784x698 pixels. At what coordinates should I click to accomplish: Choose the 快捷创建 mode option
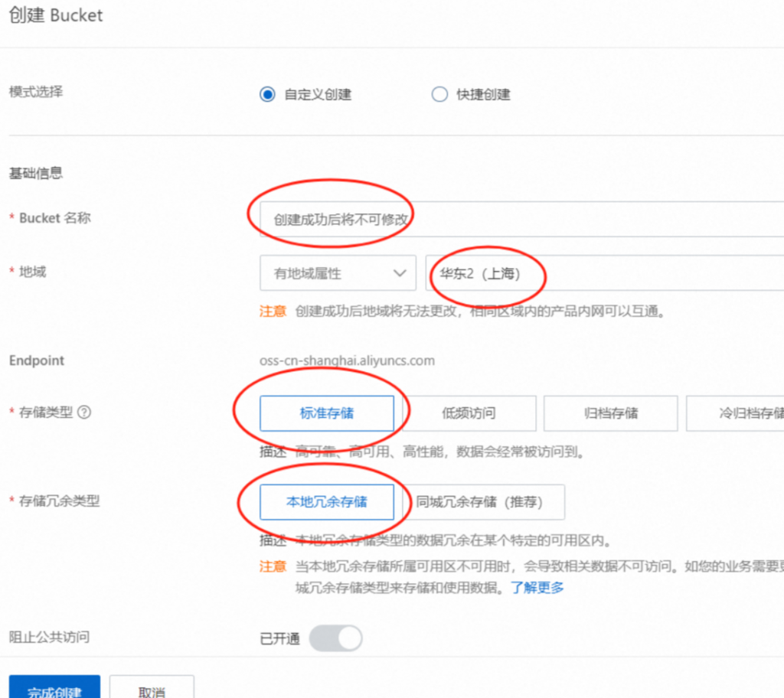click(439, 95)
